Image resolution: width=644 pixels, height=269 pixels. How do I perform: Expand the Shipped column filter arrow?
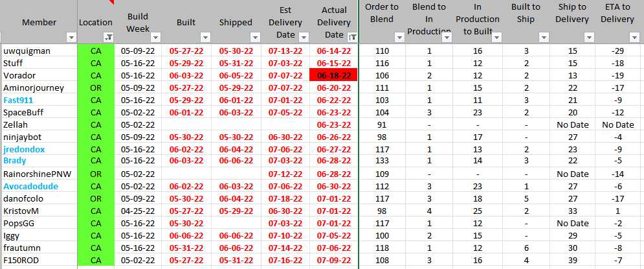click(x=254, y=37)
